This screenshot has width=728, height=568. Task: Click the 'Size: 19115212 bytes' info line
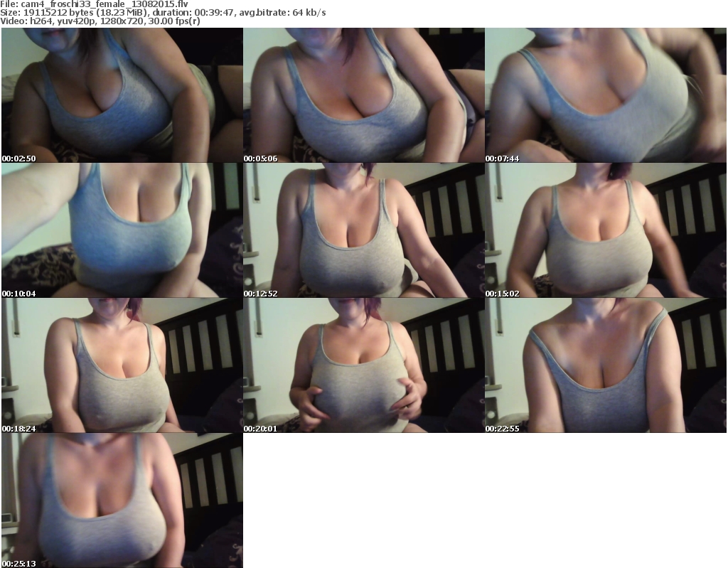click(163, 13)
